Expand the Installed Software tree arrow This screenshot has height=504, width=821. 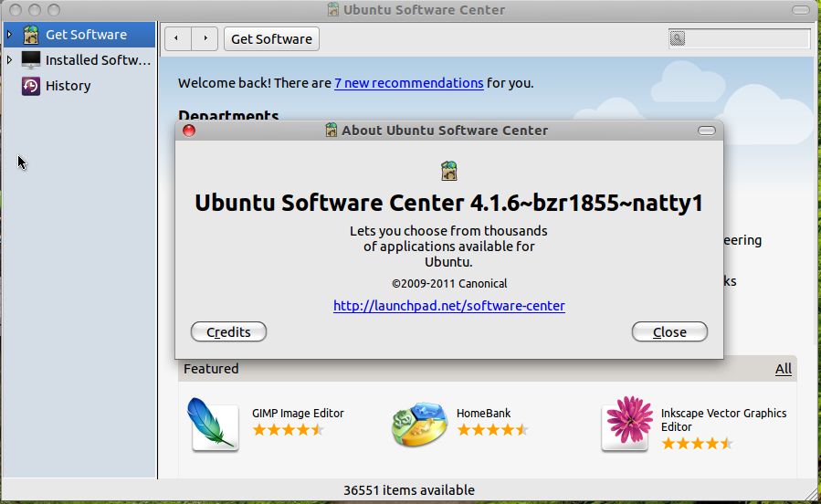pyautogui.click(x=9, y=60)
